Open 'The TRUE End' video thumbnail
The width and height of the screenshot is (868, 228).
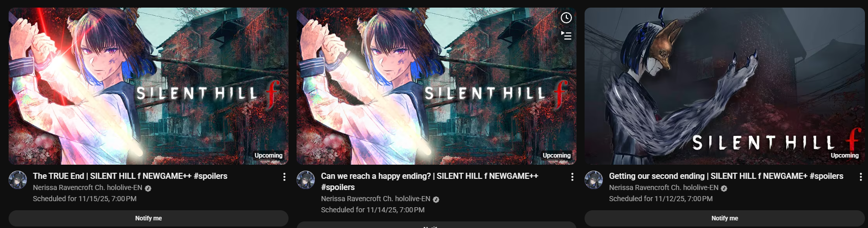(149, 86)
